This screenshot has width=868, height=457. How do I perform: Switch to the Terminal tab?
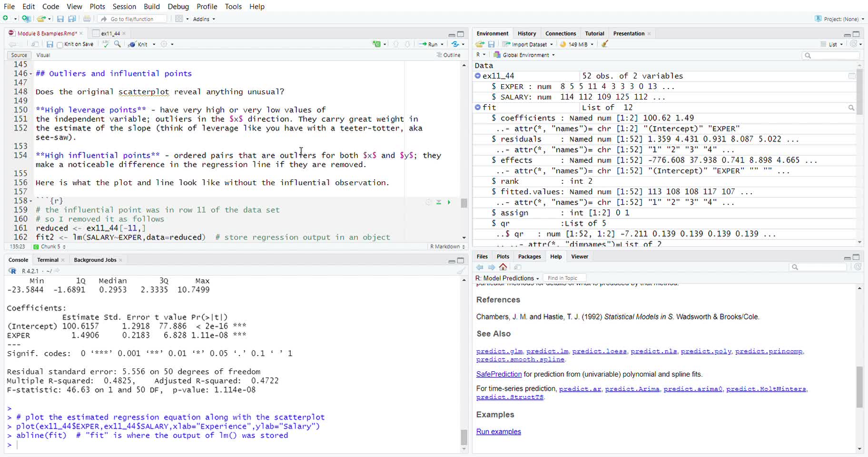click(48, 260)
